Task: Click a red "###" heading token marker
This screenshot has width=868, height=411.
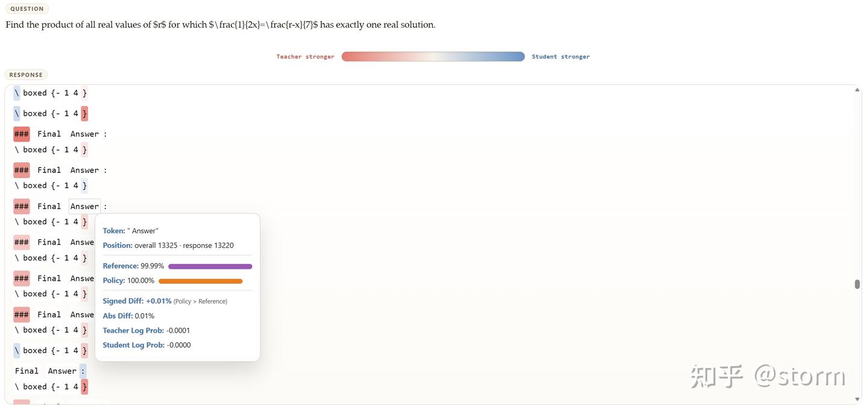Action: point(21,133)
